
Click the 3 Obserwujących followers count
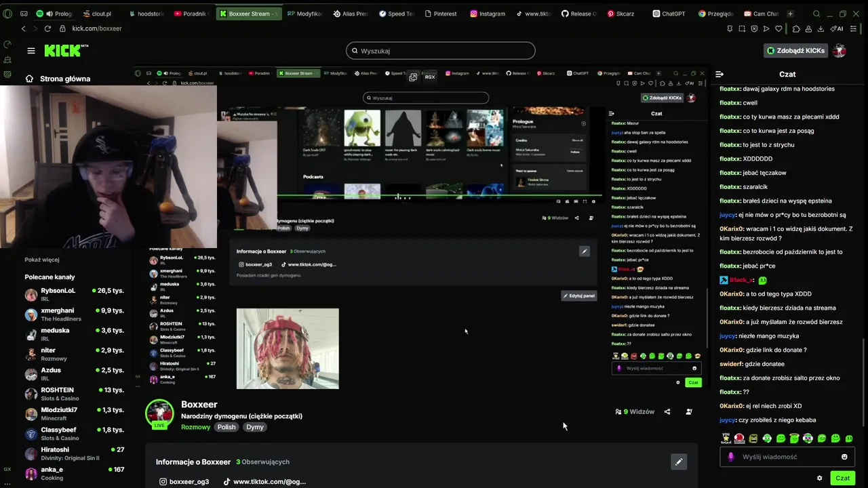point(263,462)
